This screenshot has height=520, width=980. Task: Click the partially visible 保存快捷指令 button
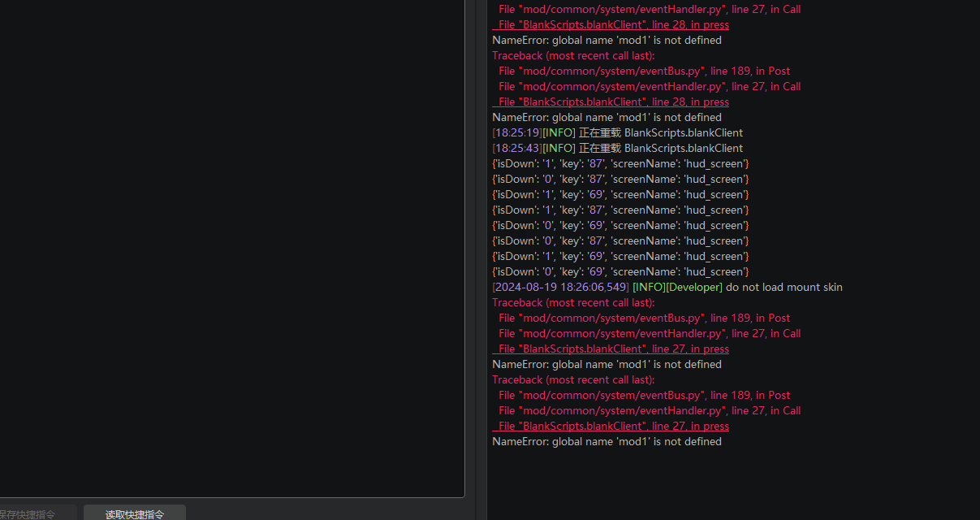pos(32,513)
